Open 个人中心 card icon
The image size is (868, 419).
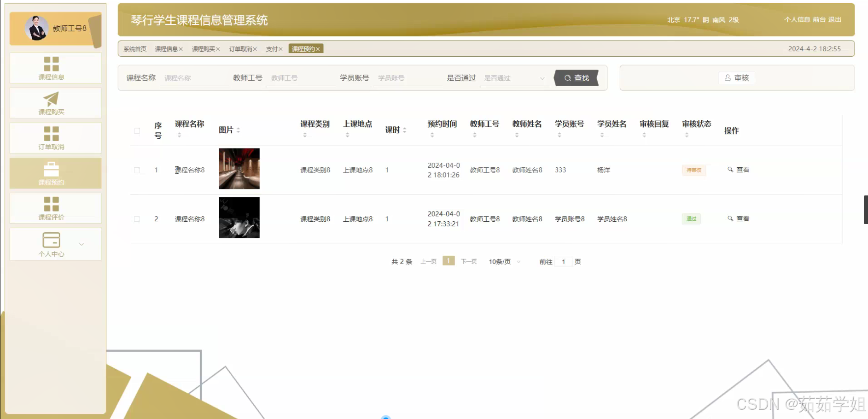pos(51,240)
